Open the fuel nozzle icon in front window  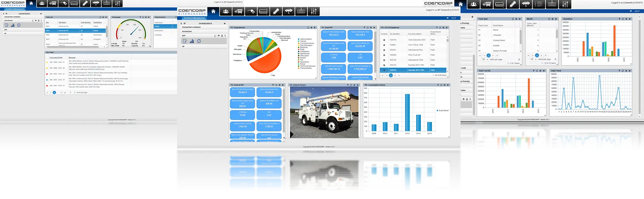251,11
